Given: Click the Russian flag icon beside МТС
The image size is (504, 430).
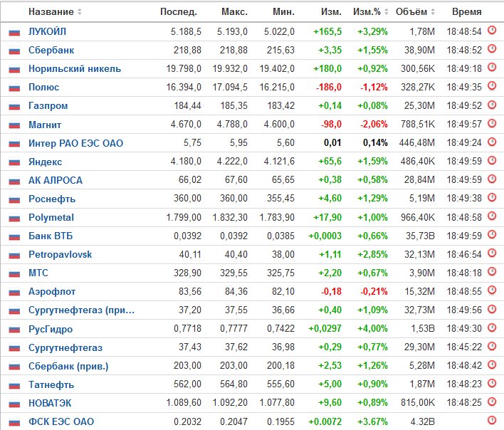Looking at the screenshot, I should 14,273.
